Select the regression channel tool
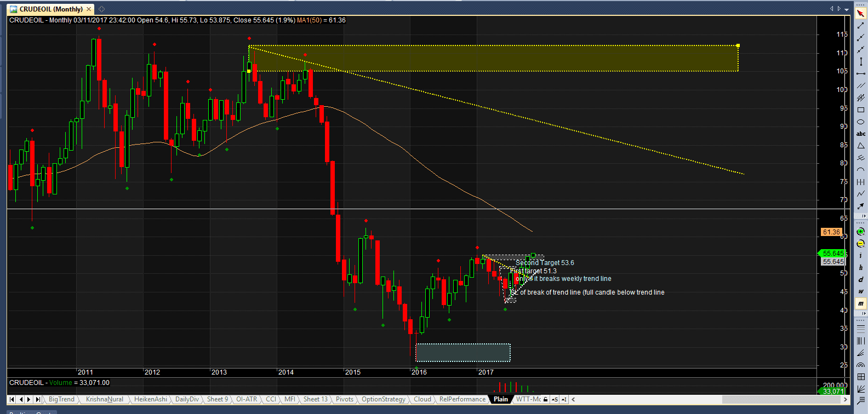The width and height of the screenshot is (868, 414). tap(860, 97)
